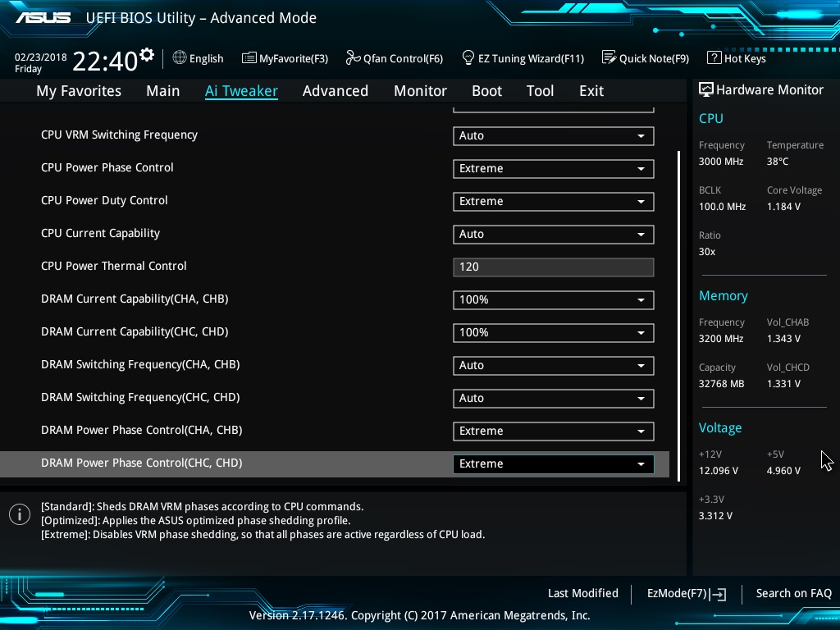The image size is (840, 630).
Task: Open DRAM Power Phase Control(CHC, CHD) dropdown
Action: (x=554, y=464)
